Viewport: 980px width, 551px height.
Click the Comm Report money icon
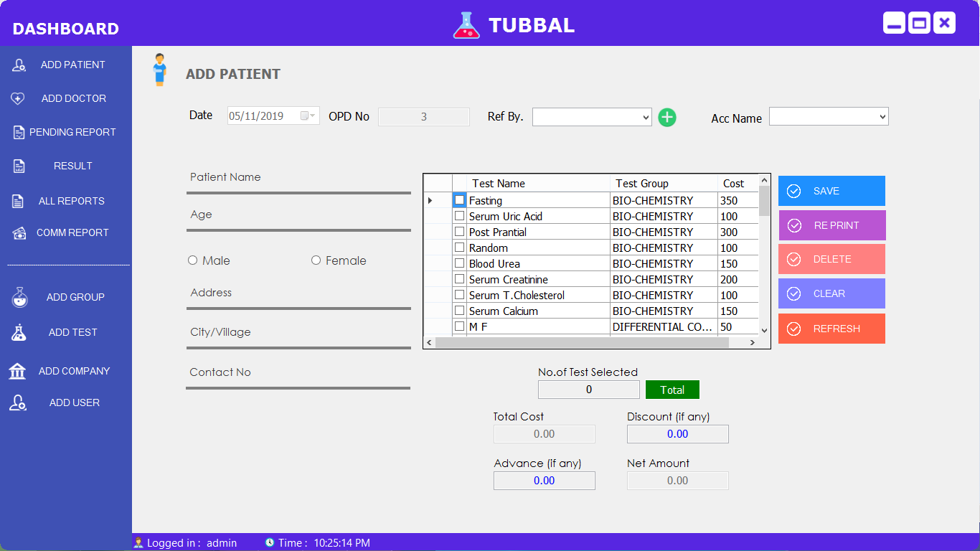point(20,232)
